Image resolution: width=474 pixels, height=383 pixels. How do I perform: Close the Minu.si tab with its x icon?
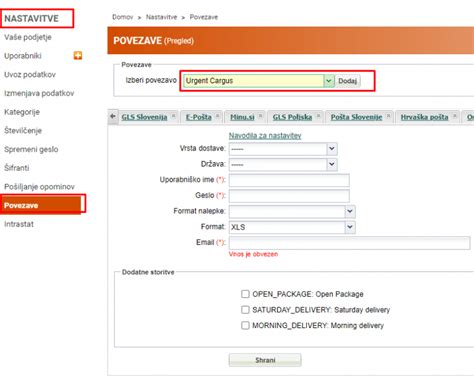click(260, 116)
